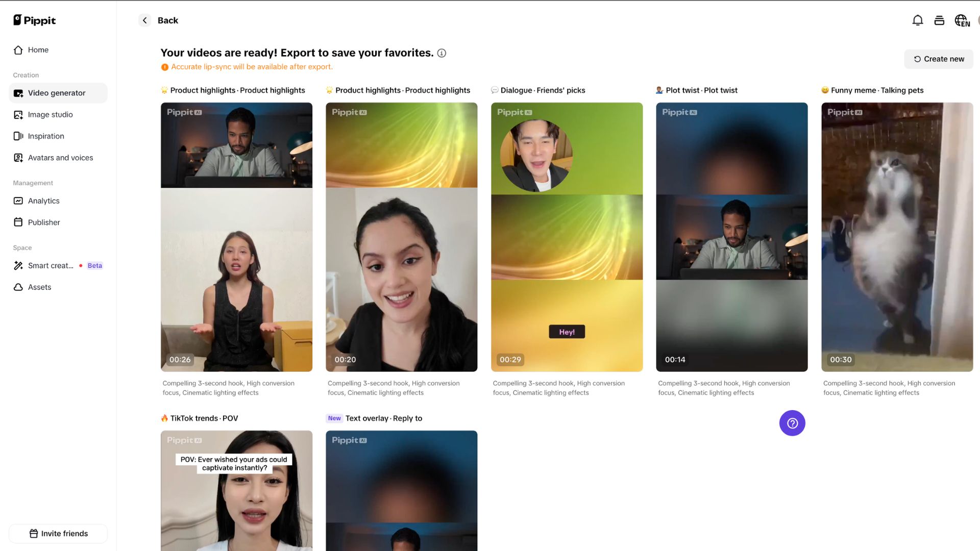The width and height of the screenshot is (980, 551).
Task: Open the Dialogue Friends' picks video
Action: pos(567,237)
